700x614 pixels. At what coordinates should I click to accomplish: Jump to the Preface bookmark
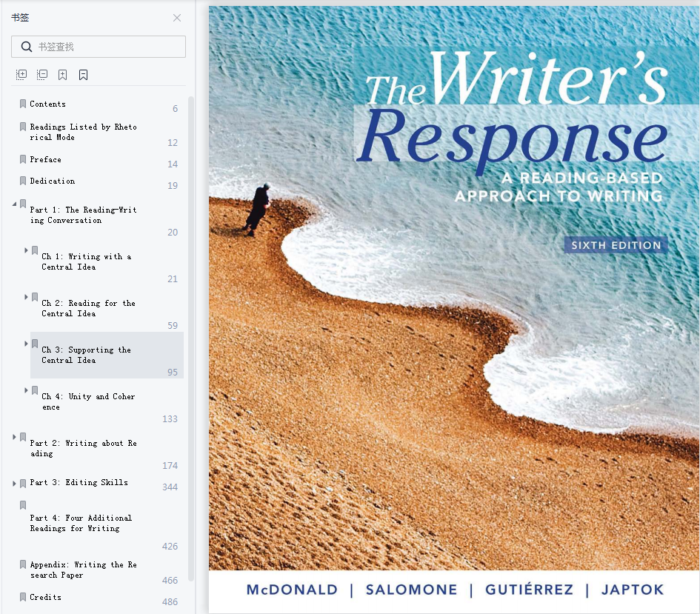click(45, 159)
